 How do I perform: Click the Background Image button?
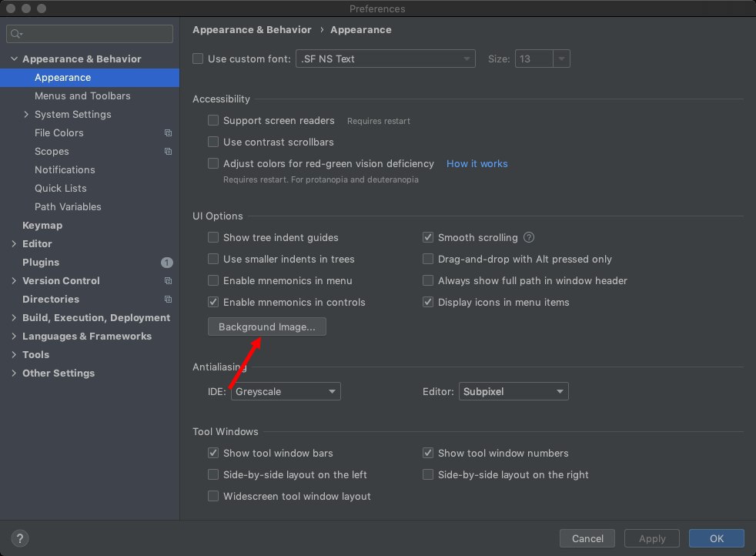pyautogui.click(x=267, y=327)
